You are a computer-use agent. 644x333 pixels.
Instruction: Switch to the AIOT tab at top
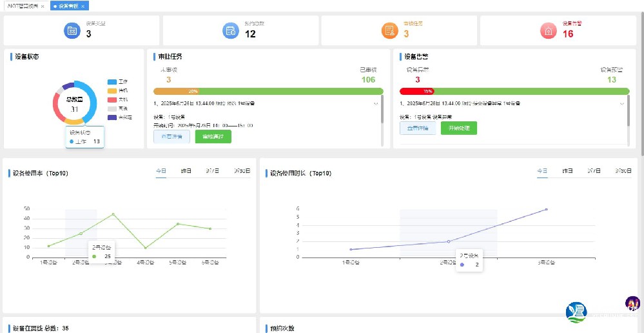(x=22, y=6)
